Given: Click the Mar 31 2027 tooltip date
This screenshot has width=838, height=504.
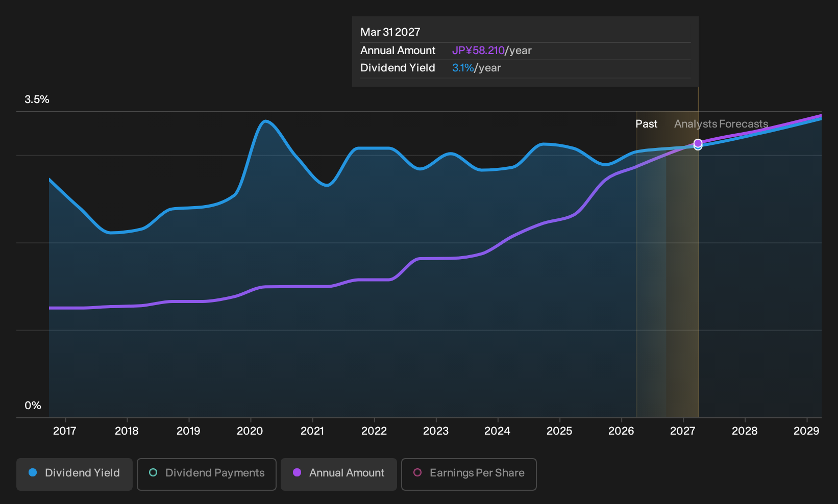Looking at the screenshot, I should pyautogui.click(x=390, y=32).
